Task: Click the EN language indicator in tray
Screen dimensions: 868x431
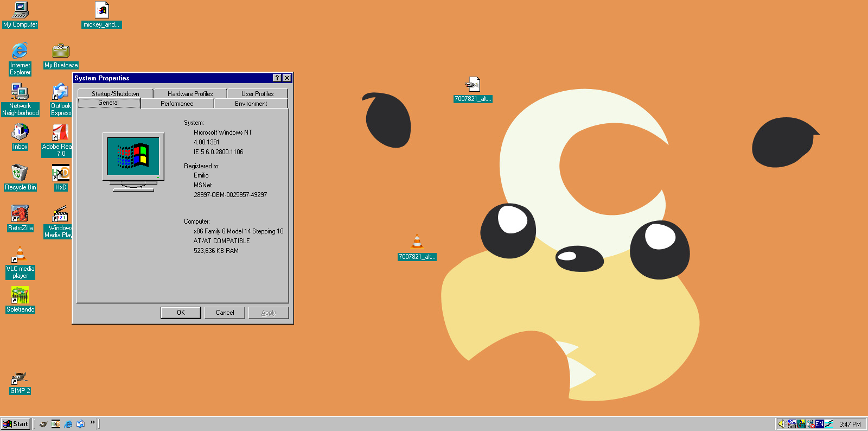Action: [x=819, y=424]
